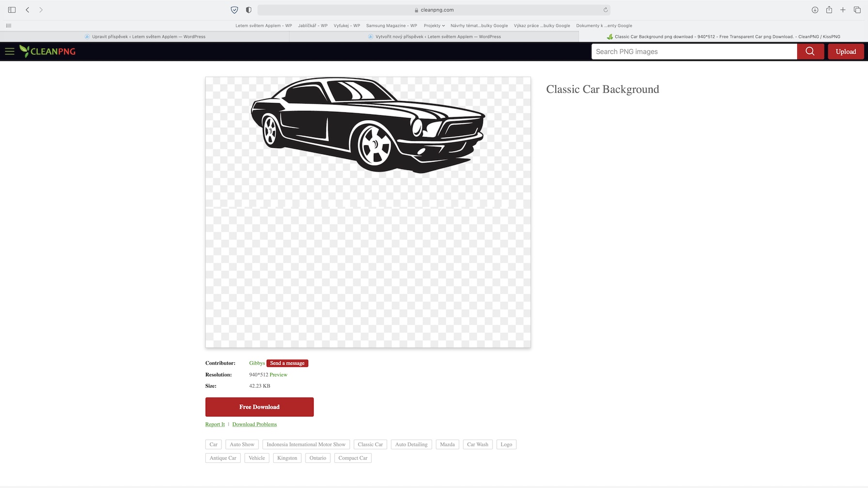
Task: Go to the CleanPNG home logo
Action: coord(47,51)
